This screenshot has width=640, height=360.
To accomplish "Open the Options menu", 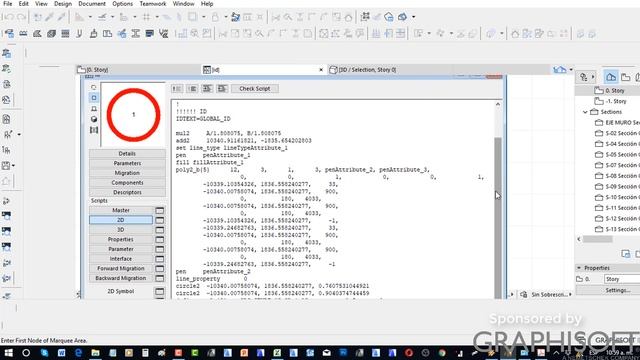I will [x=122, y=4].
